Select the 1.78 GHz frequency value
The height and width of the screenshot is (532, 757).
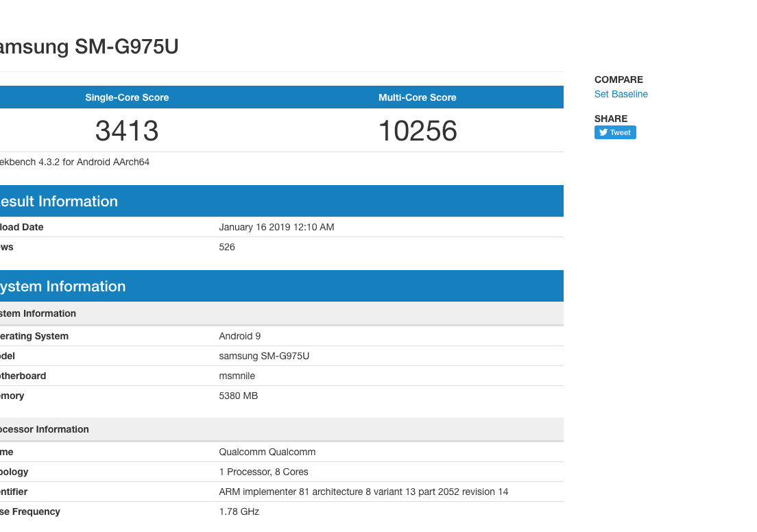point(239,511)
